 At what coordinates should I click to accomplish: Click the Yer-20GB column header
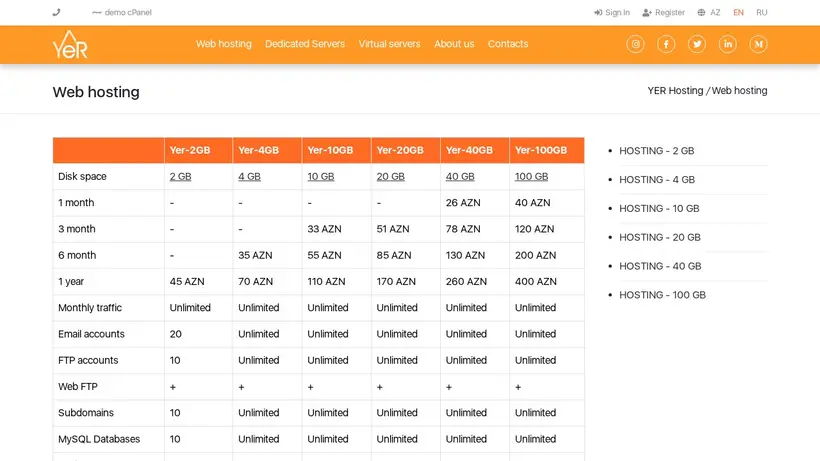[406, 151]
